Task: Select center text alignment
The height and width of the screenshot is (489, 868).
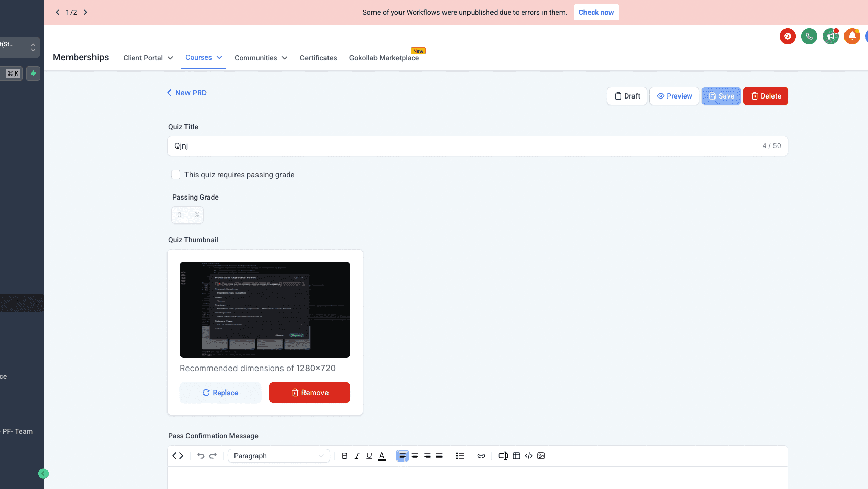Action: pyautogui.click(x=415, y=456)
